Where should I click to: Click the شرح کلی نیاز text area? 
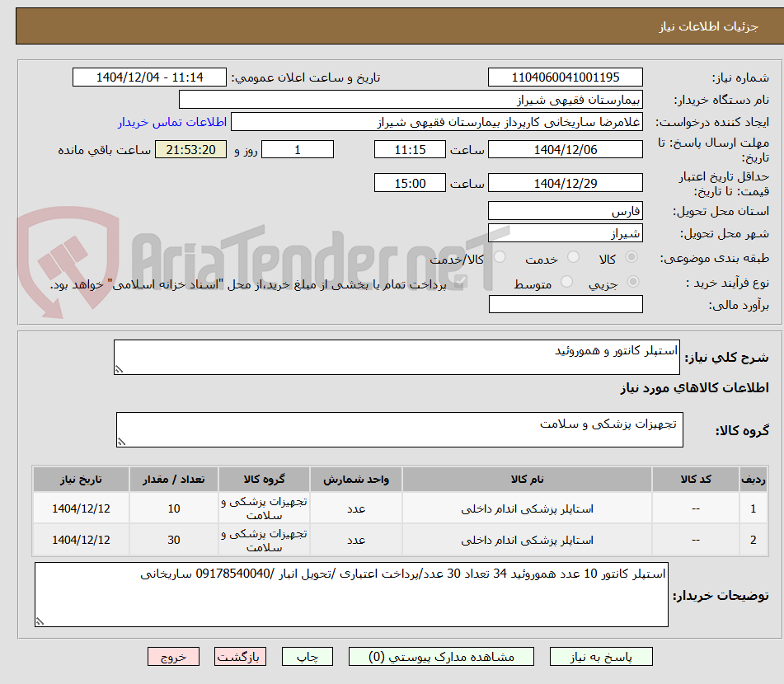(x=397, y=357)
